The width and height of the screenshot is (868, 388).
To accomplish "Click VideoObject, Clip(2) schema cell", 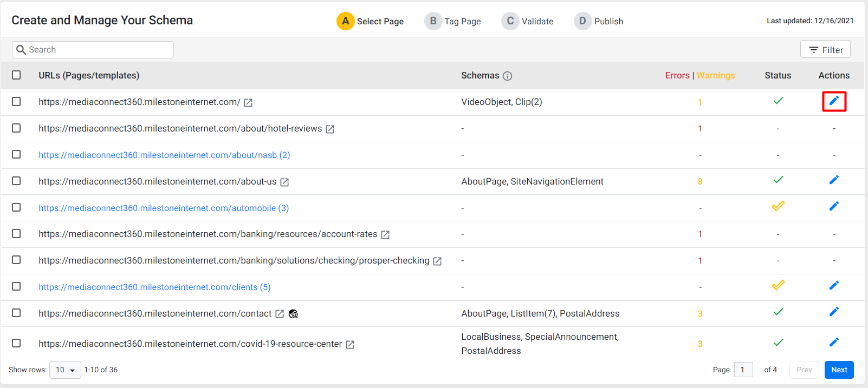I will coord(502,102).
